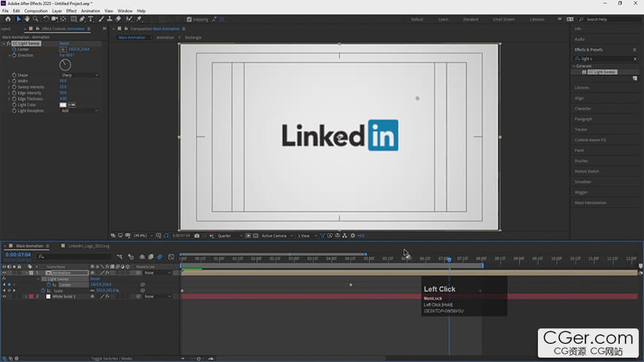The width and height of the screenshot is (644, 362).
Task: Select the Puppet Pin tool
Action: pos(139,19)
